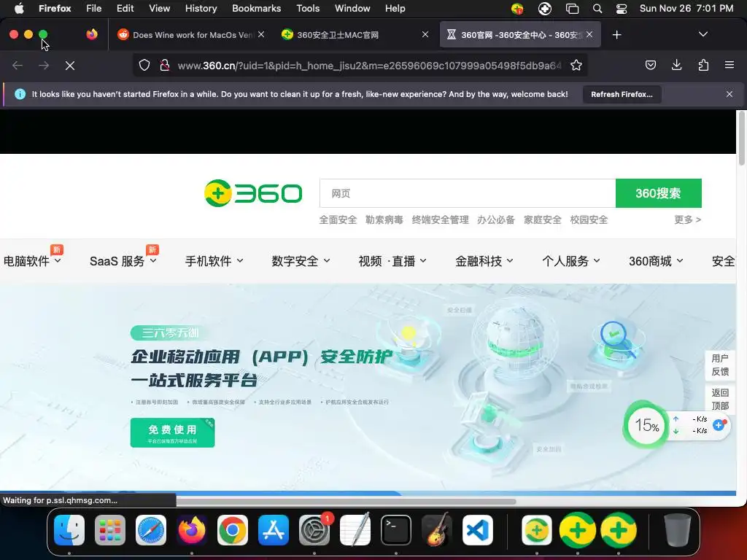Click 用户反馈 side button

point(720,365)
